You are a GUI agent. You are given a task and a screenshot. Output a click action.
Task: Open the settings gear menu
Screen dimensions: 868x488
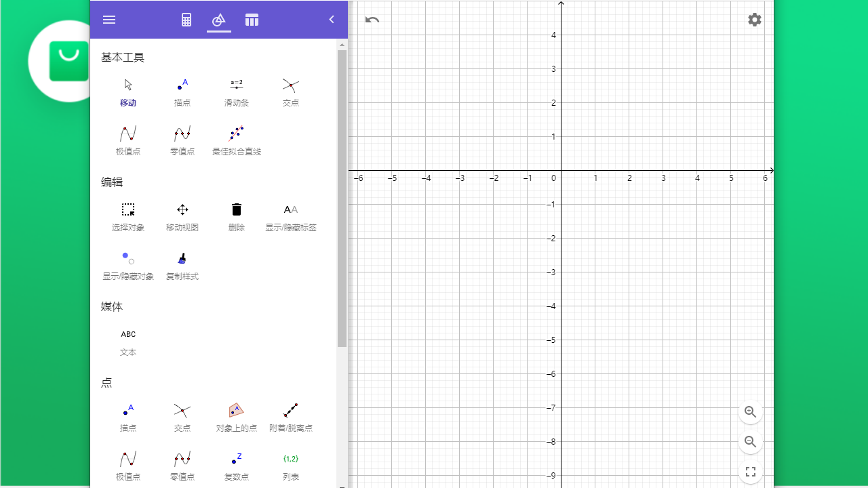click(x=754, y=20)
